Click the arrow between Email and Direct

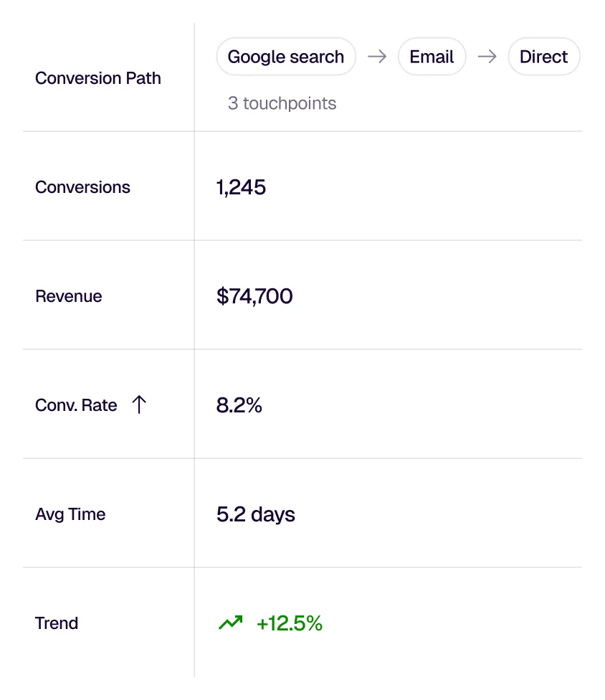pos(488,57)
